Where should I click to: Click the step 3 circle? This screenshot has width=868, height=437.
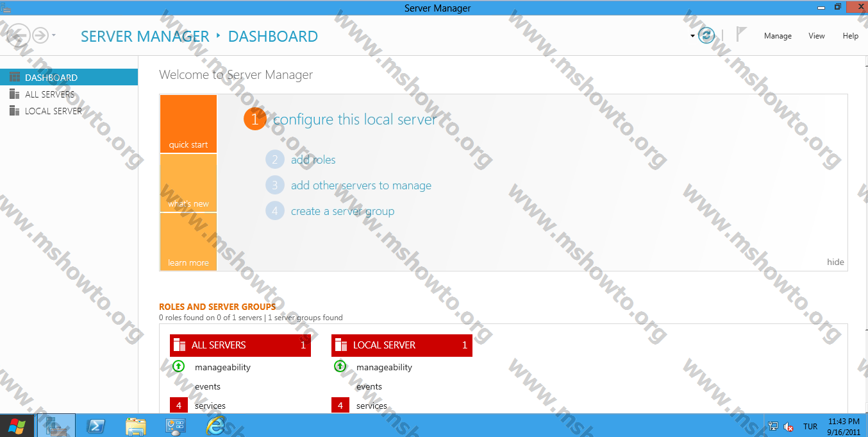pos(275,185)
